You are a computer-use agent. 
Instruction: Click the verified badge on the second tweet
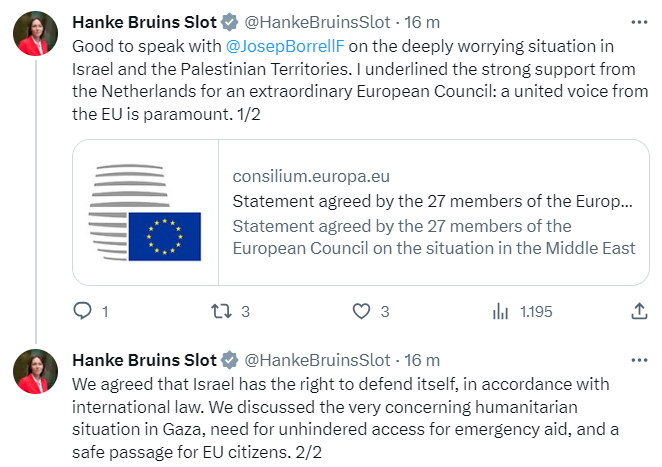(230, 360)
